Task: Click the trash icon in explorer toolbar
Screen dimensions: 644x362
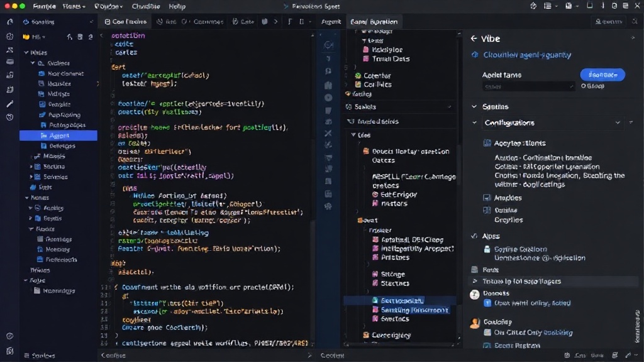Action: pos(80,36)
